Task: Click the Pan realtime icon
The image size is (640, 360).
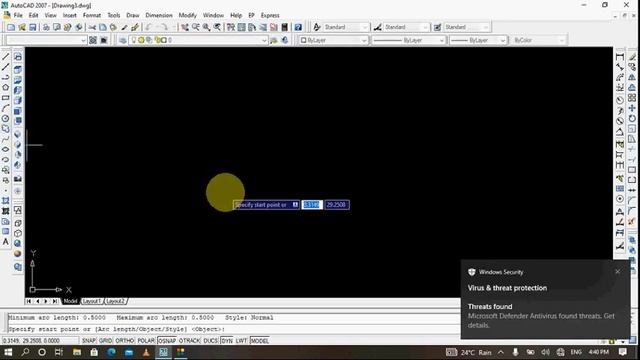Action: [x=185, y=27]
